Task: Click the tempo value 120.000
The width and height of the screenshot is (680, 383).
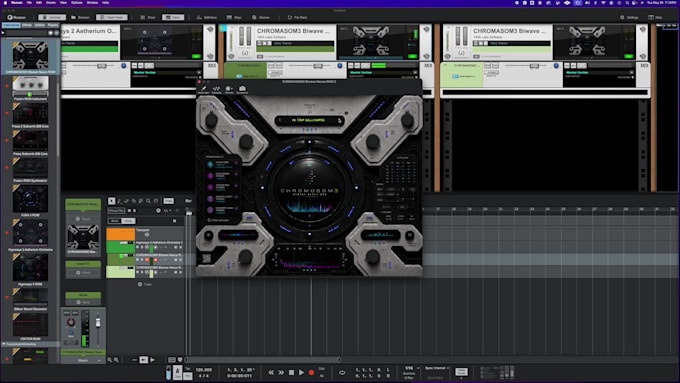Action: 203,370
